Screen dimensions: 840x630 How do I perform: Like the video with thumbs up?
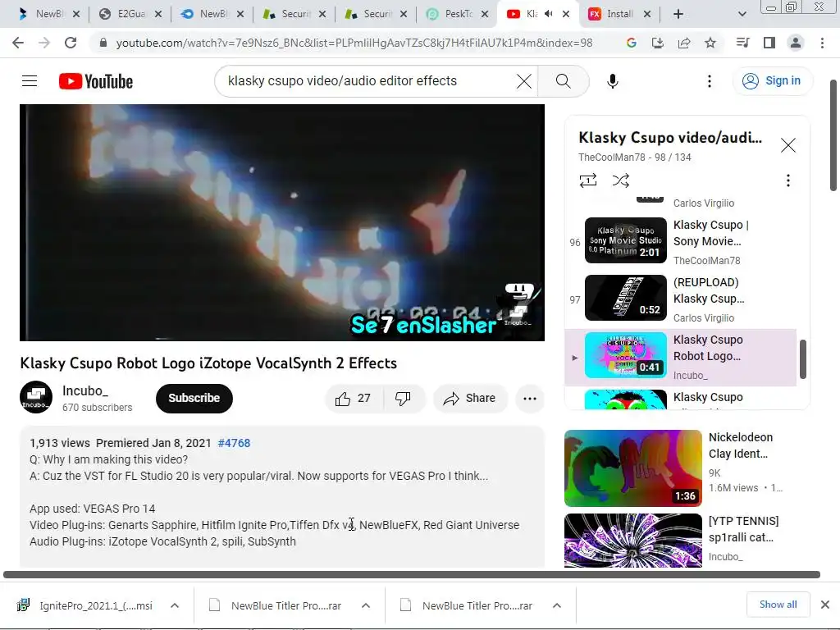[x=353, y=398]
